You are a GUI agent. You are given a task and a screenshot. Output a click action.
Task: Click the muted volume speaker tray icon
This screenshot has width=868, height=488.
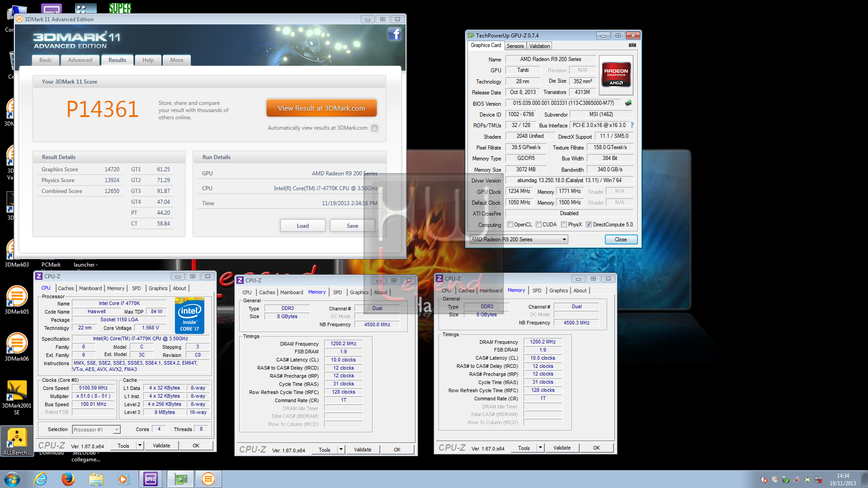[764, 479]
